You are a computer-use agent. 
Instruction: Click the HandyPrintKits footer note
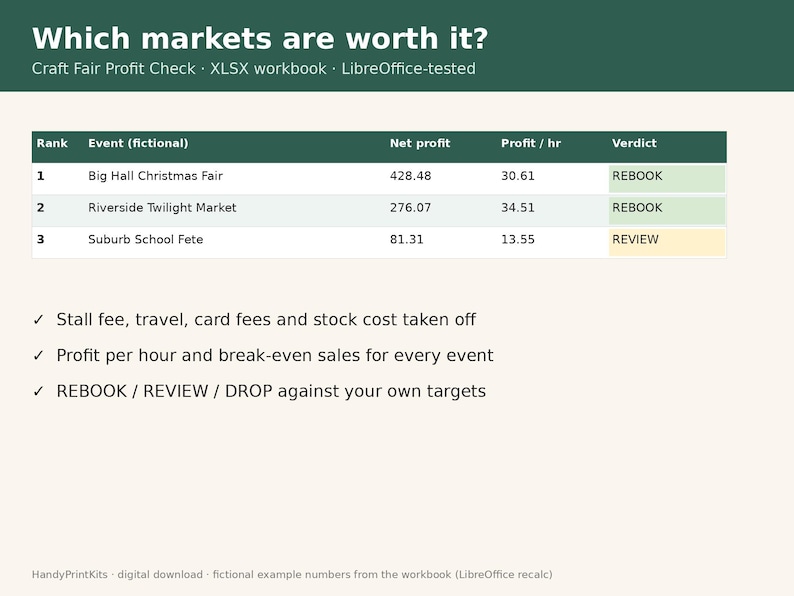(x=292, y=575)
